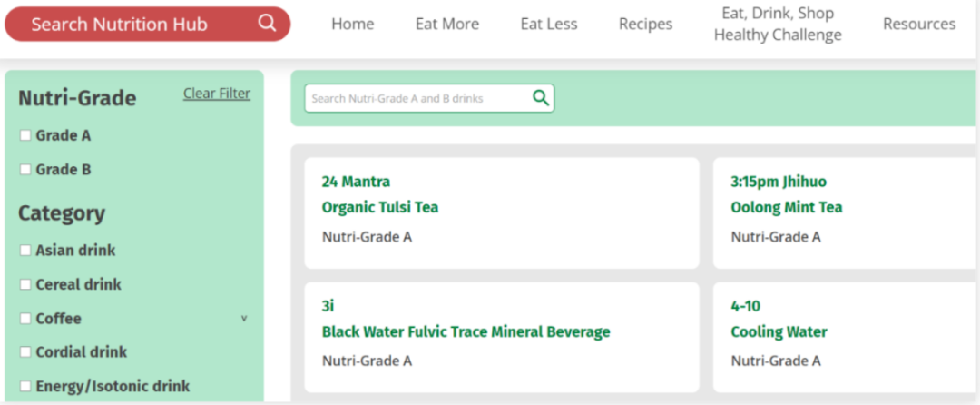980x405 pixels.
Task: Open the Recipes navigation item
Action: tap(645, 25)
